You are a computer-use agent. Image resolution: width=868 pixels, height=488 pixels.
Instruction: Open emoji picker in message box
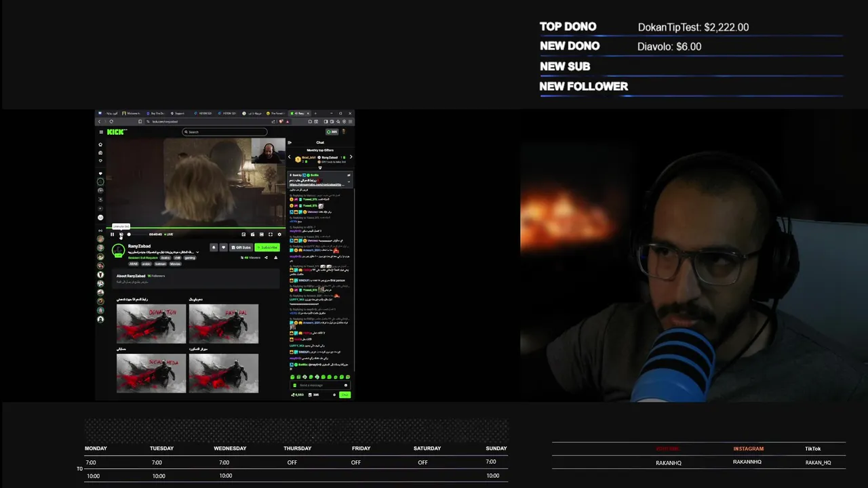tap(345, 385)
